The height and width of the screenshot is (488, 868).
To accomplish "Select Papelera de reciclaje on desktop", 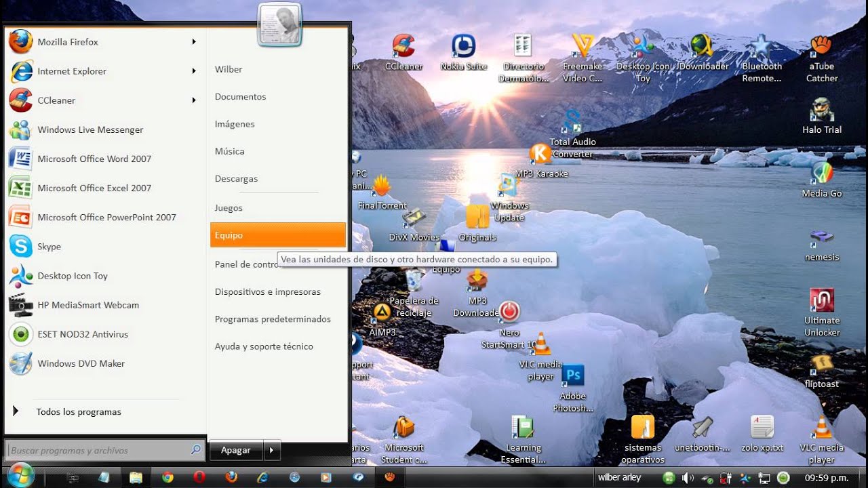I will [x=414, y=293].
